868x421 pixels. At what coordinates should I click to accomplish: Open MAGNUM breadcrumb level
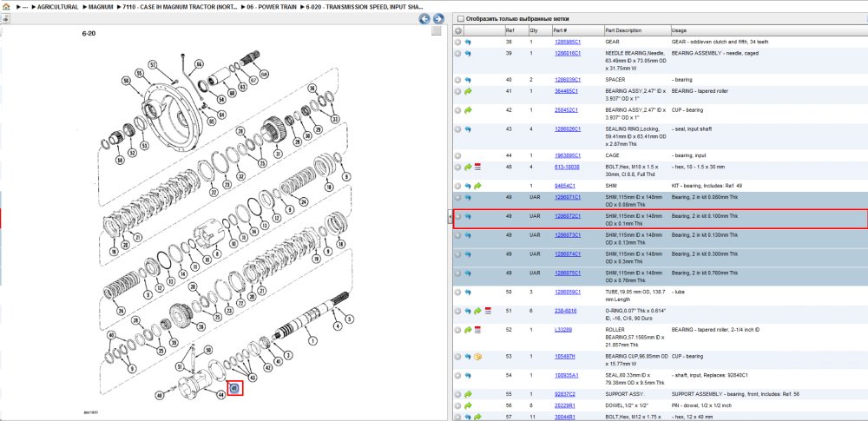pos(102,7)
